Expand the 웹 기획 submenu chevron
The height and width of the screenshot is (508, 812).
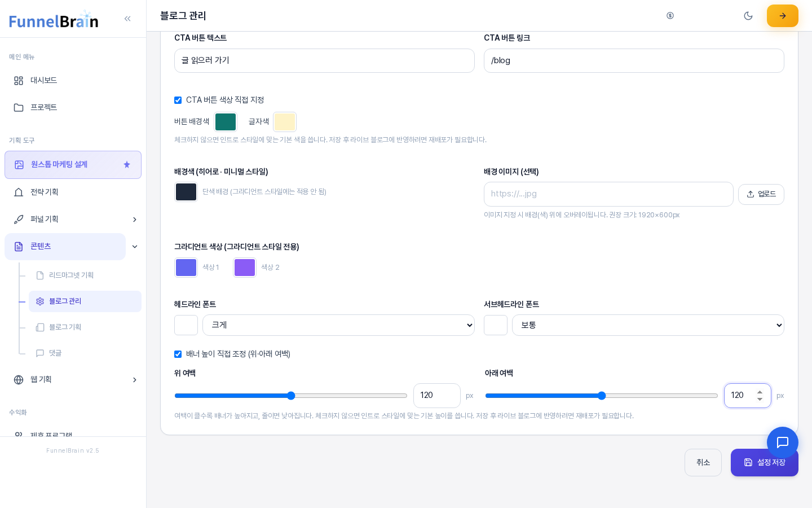pyautogui.click(x=135, y=380)
